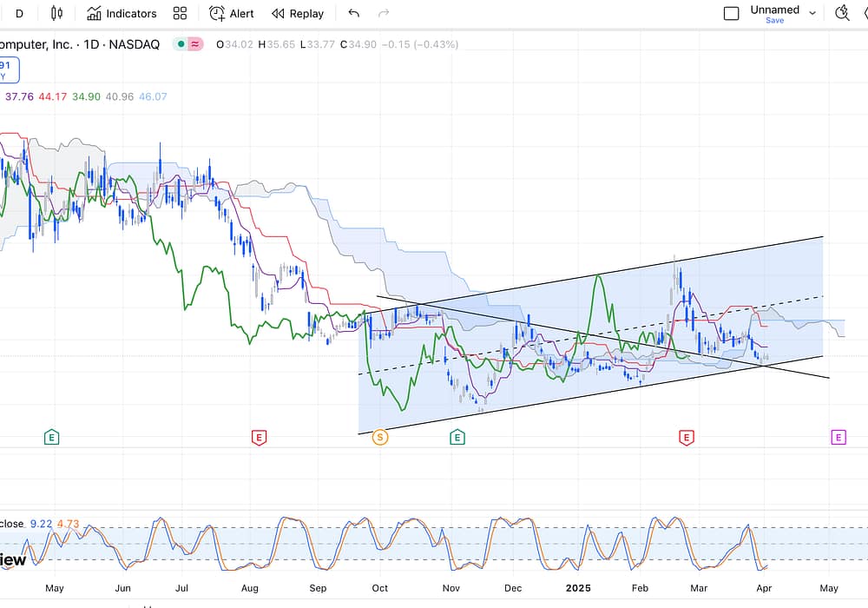Undo the last chart action

pyautogui.click(x=353, y=13)
